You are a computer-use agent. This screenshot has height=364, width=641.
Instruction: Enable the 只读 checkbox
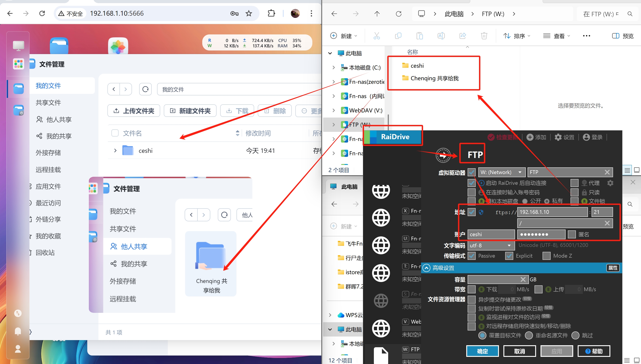click(574, 192)
